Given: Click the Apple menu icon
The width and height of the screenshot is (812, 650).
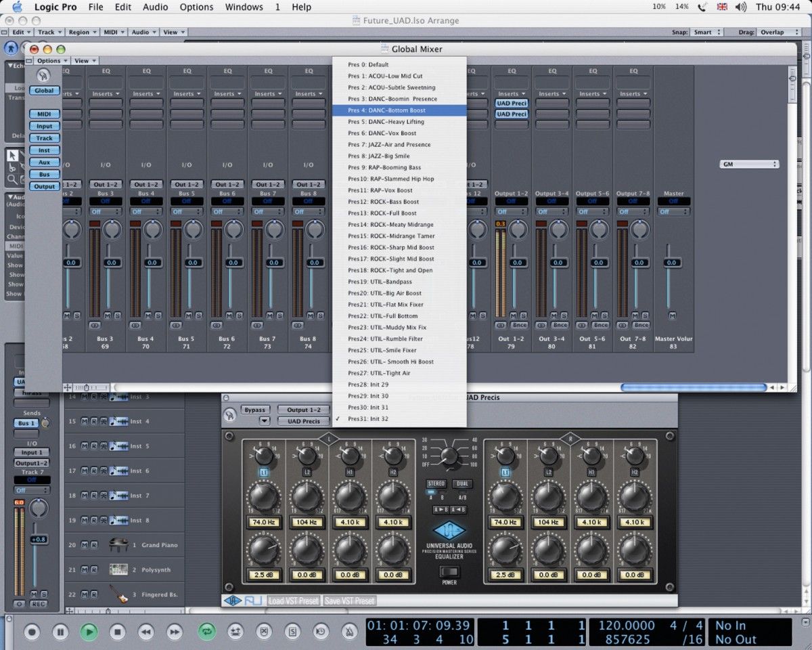Looking at the screenshot, I should point(17,7).
